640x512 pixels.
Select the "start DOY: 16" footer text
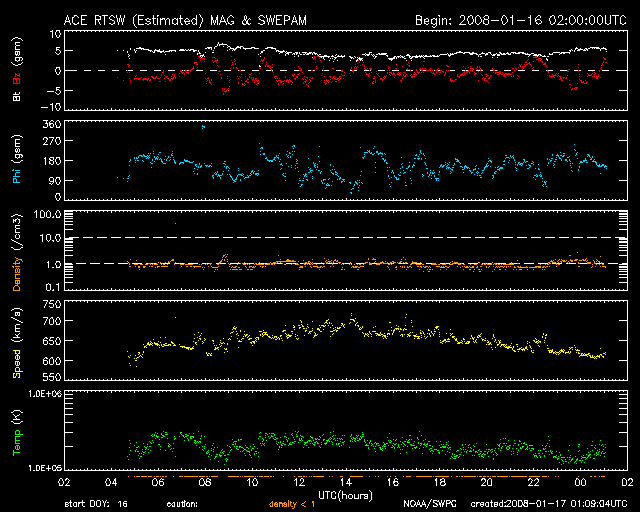96,504
